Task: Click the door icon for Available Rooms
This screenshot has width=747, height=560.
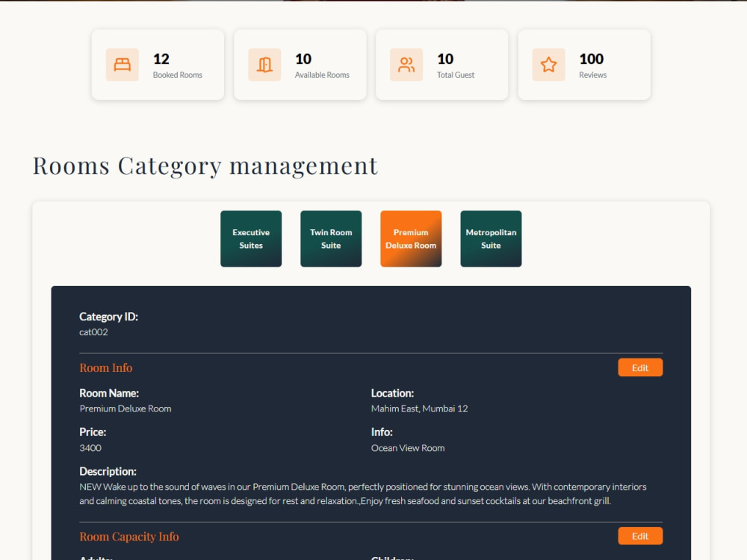Action: pos(264,64)
